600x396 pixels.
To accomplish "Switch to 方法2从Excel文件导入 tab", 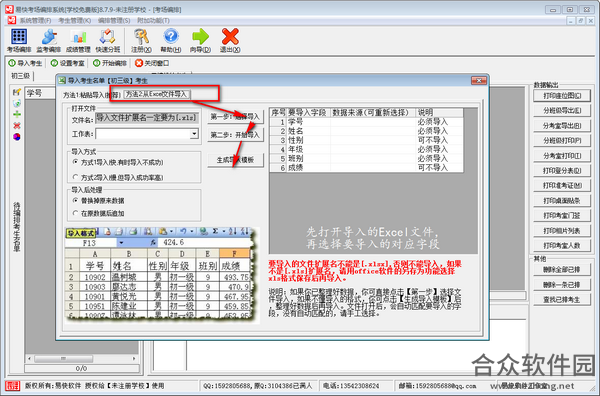I will pyautogui.click(x=157, y=94).
